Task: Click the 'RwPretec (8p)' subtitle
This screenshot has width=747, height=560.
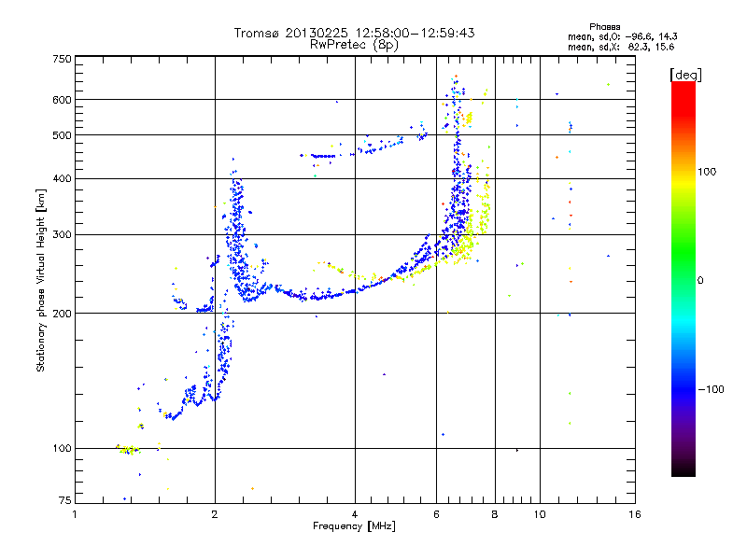Action: (x=354, y=45)
